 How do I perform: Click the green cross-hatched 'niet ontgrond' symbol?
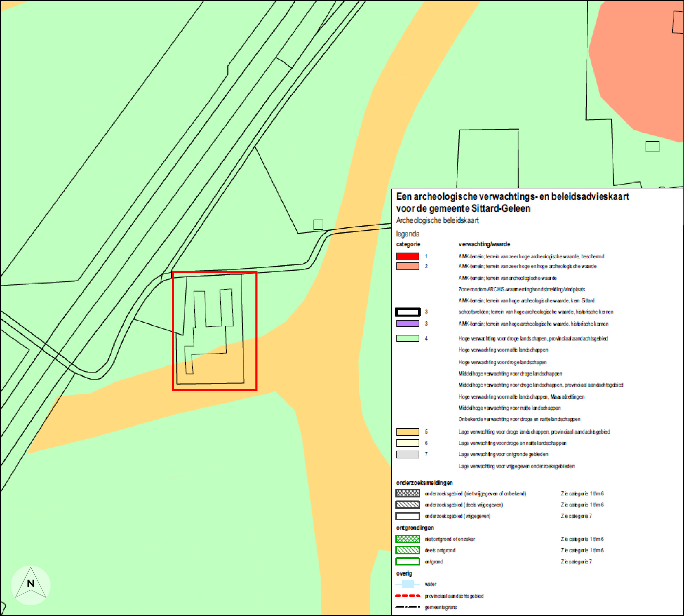(408, 539)
